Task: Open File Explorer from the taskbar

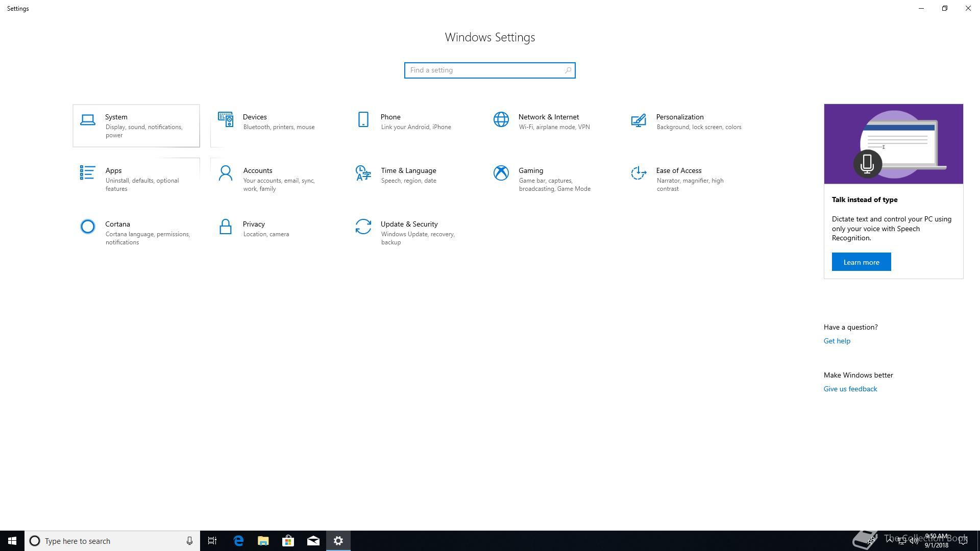Action: pos(263,541)
